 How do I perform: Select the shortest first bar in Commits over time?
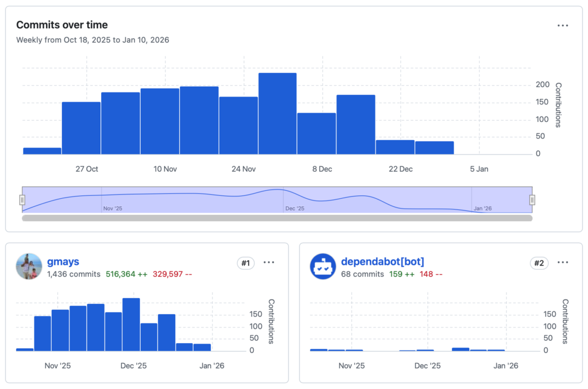click(42, 151)
